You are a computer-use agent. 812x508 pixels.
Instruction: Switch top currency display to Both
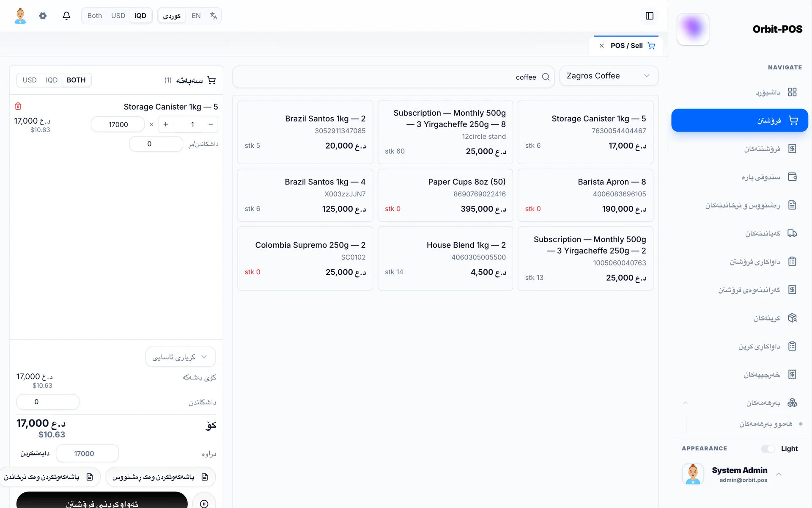(x=95, y=16)
